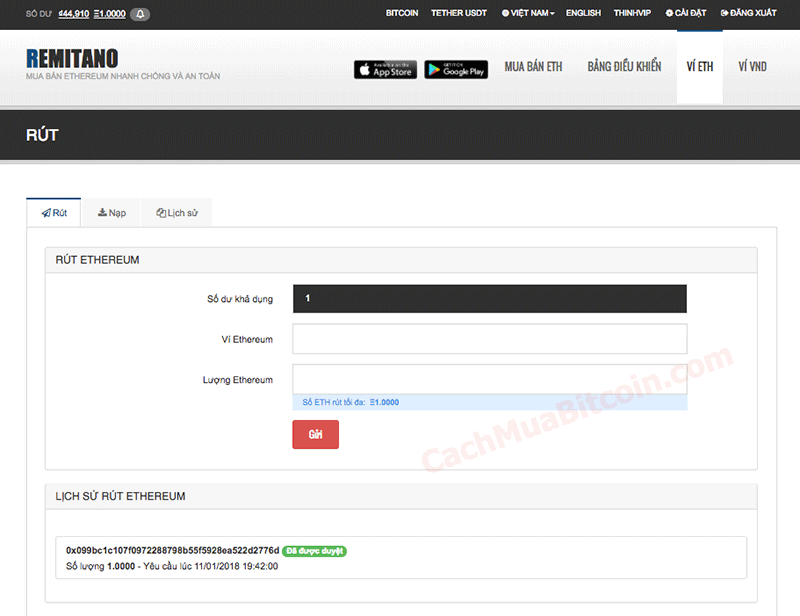
Task: Click the Ξ1.0000 ETH balance in top bar
Action: (x=110, y=14)
